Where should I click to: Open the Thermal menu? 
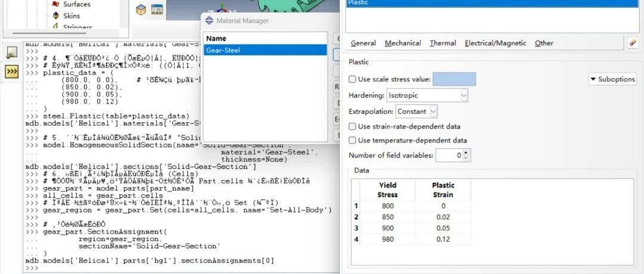tap(442, 43)
